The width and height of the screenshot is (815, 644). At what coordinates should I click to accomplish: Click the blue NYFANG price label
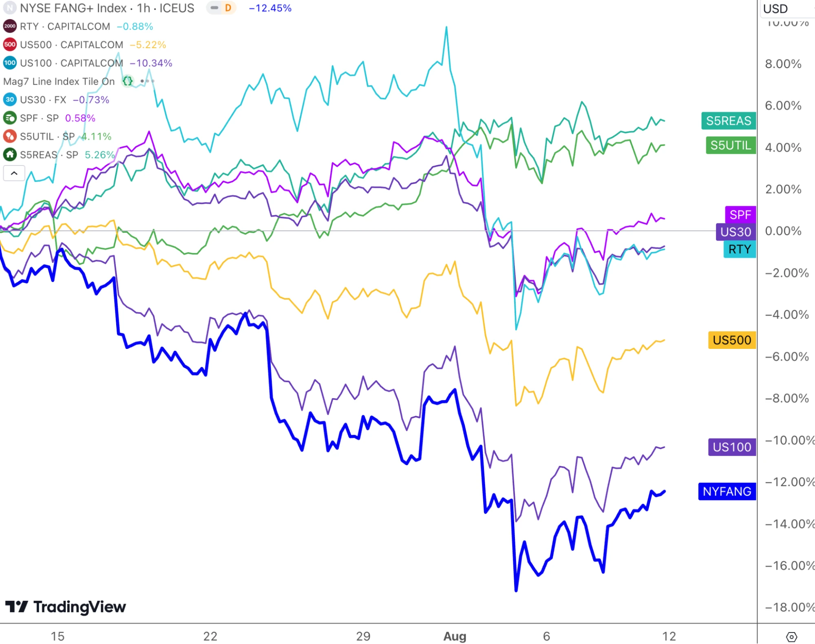[x=727, y=492]
